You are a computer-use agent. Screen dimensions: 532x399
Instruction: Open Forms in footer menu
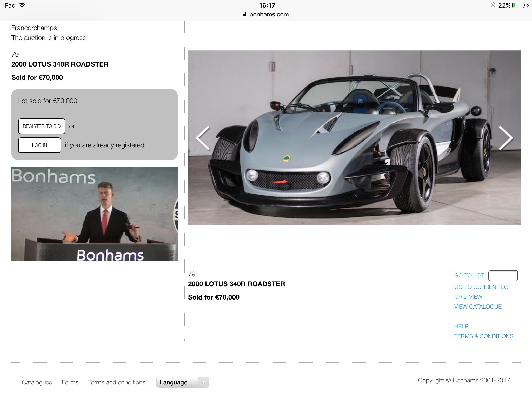pyautogui.click(x=70, y=382)
